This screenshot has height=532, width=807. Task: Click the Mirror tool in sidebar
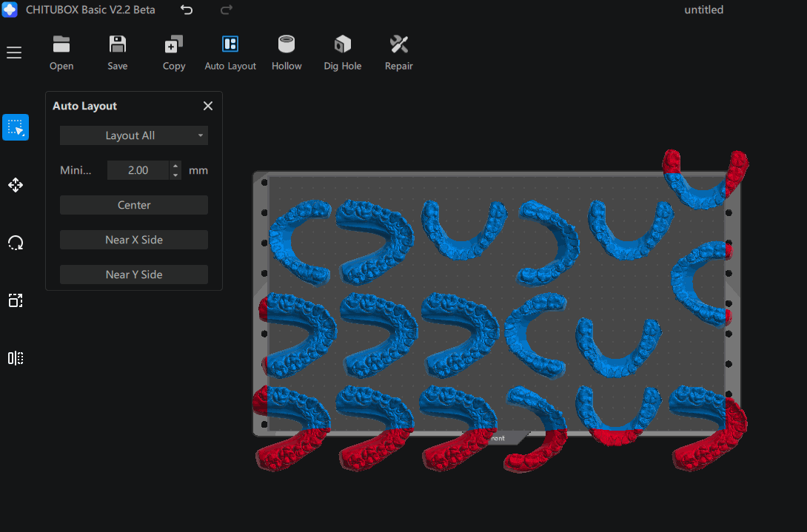coord(16,358)
